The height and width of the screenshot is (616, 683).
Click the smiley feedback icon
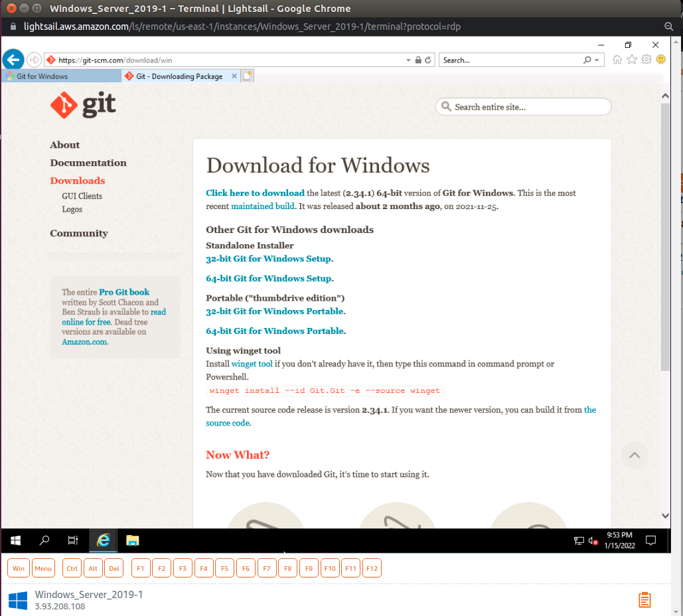pos(661,59)
